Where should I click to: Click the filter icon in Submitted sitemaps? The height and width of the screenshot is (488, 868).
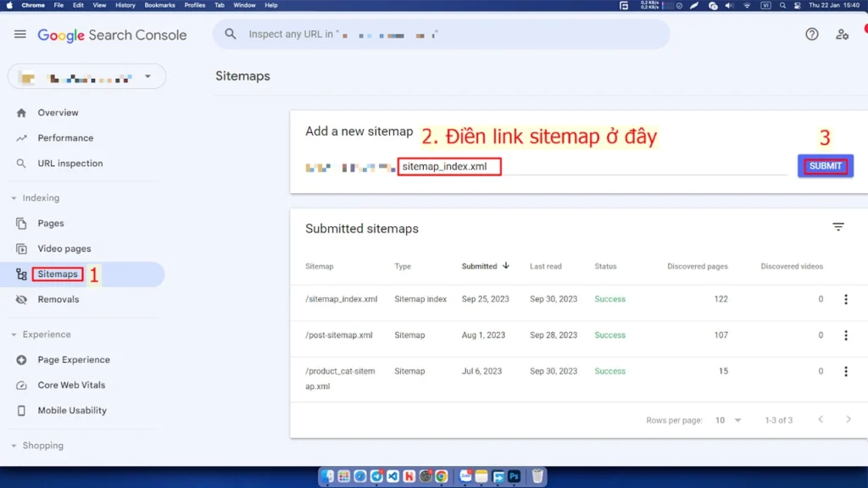[x=838, y=227]
